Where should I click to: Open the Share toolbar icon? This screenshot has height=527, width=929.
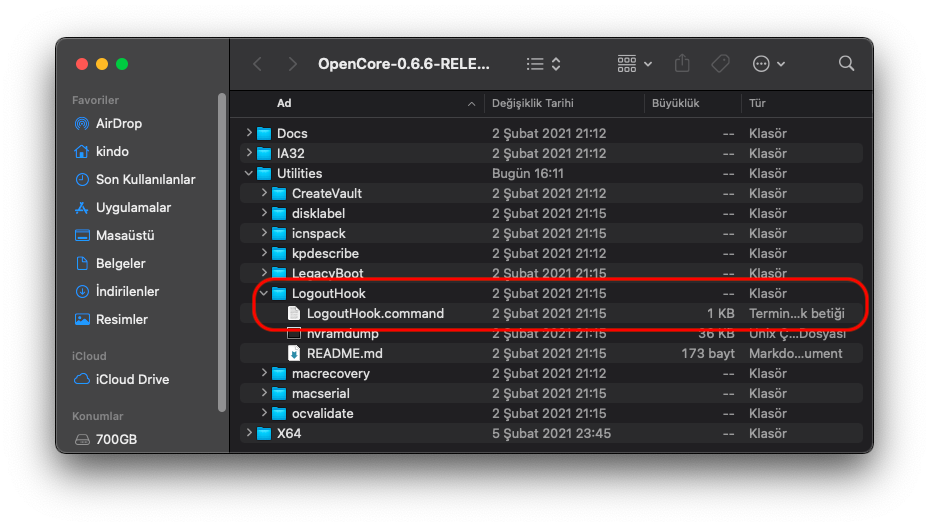[x=682, y=64]
